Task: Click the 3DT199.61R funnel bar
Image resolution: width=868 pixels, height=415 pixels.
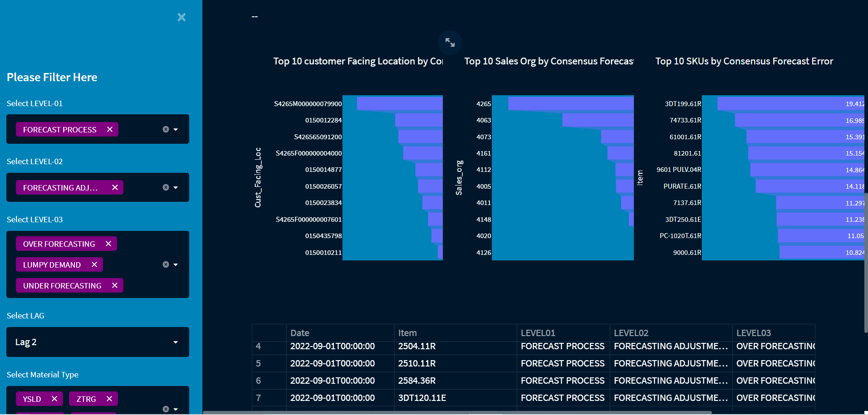Action: click(x=791, y=103)
